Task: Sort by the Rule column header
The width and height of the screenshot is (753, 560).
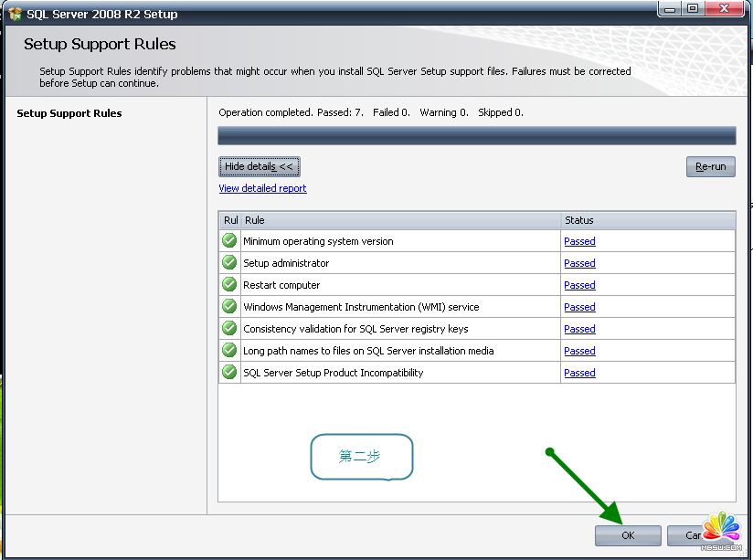Action: tap(400, 220)
